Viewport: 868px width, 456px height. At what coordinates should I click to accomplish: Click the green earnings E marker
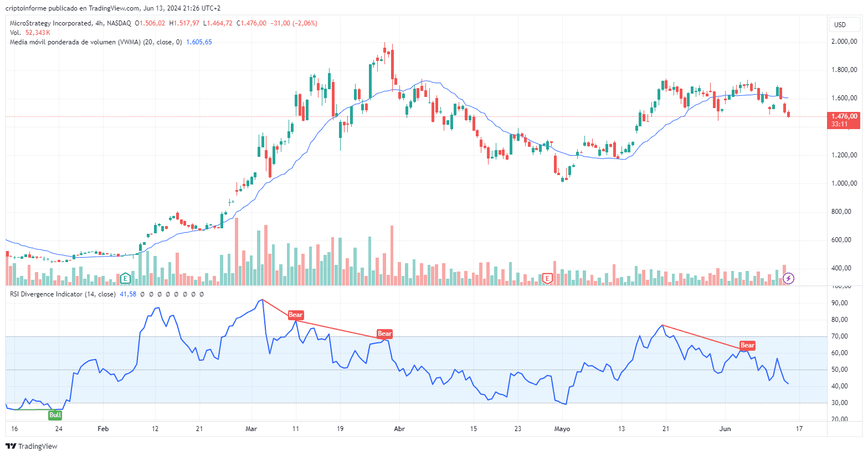[x=125, y=278]
